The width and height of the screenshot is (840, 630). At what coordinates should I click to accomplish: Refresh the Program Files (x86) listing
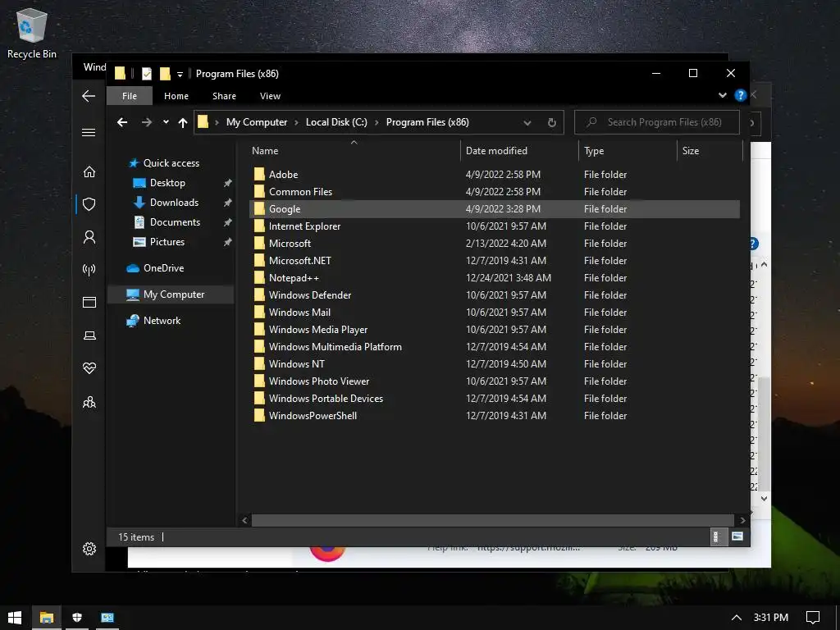coord(552,123)
